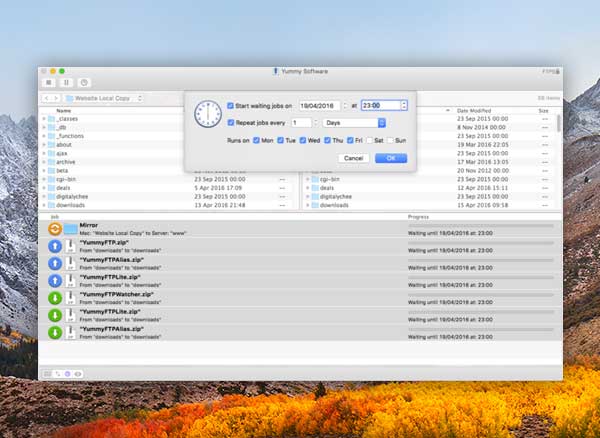Open the Website Local Copy path popup
The height and width of the screenshot is (438, 600).
click(x=104, y=98)
